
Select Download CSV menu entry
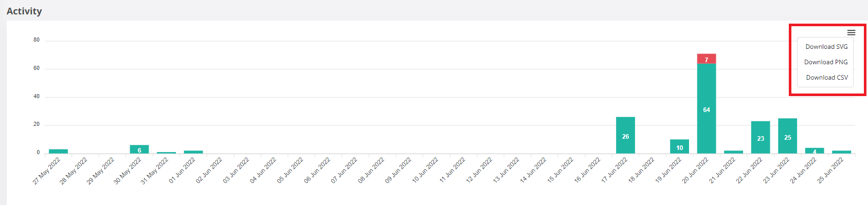click(826, 78)
